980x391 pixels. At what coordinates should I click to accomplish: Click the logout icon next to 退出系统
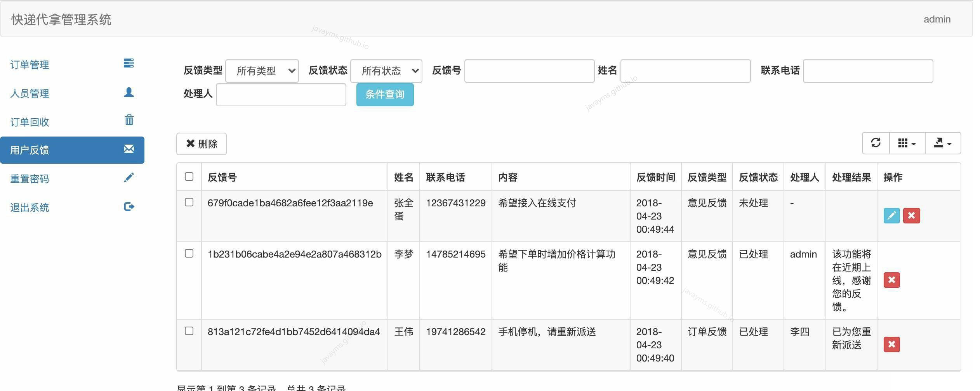coord(129,206)
